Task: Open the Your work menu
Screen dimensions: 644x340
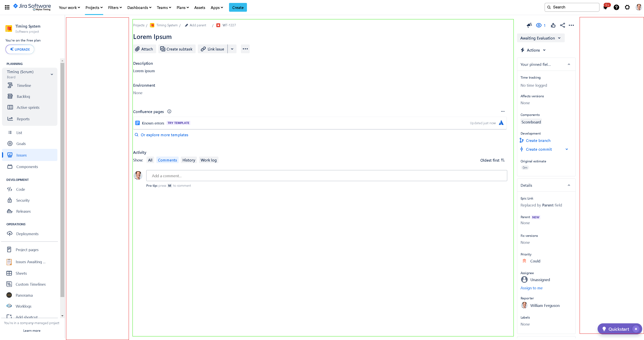Action: [x=69, y=7]
